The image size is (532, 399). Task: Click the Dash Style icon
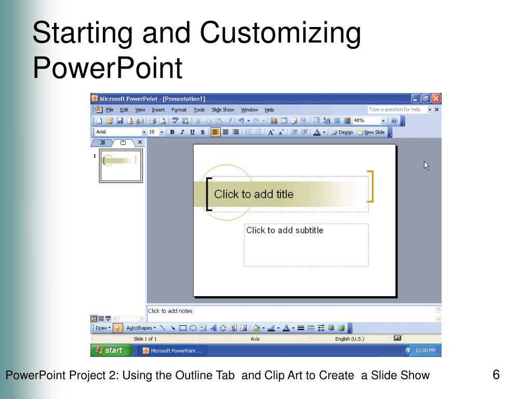(x=311, y=328)
